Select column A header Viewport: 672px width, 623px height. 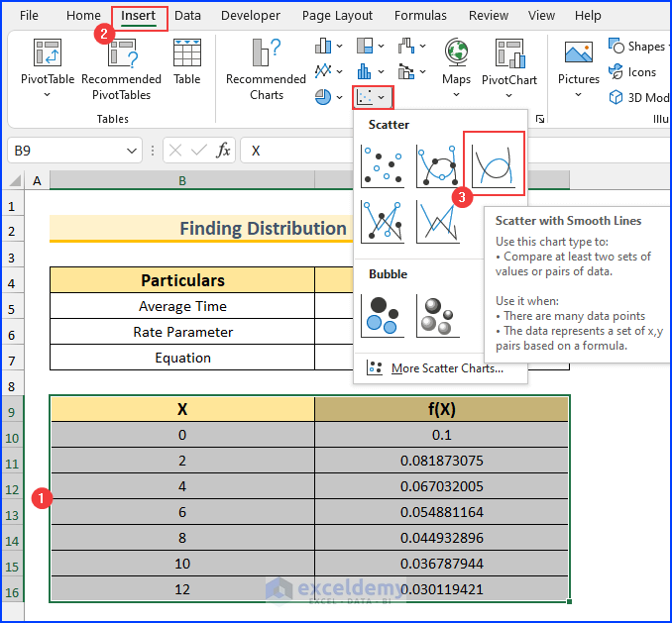pyautogui.click(x=38, y=180)
